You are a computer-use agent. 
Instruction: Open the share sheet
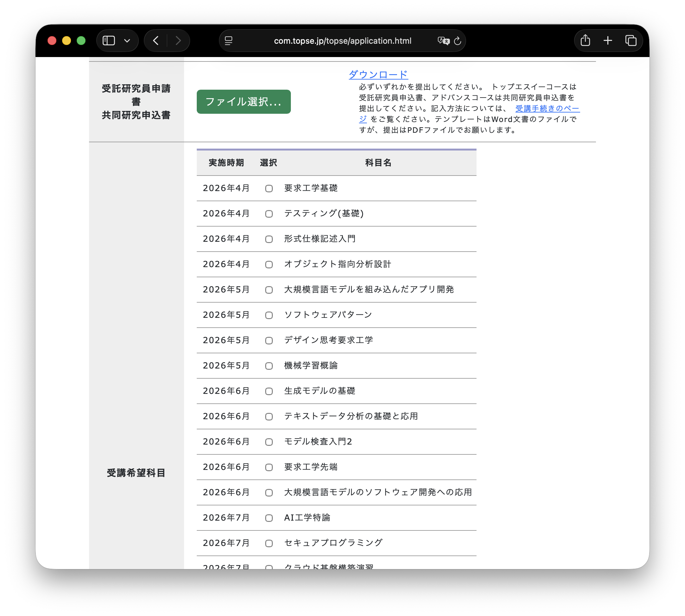tap(585, 40)
